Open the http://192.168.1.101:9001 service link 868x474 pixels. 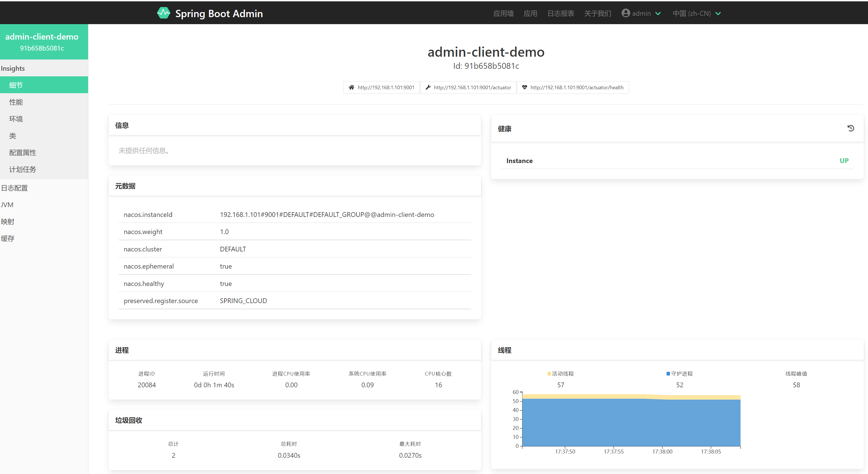coord(382,87)
